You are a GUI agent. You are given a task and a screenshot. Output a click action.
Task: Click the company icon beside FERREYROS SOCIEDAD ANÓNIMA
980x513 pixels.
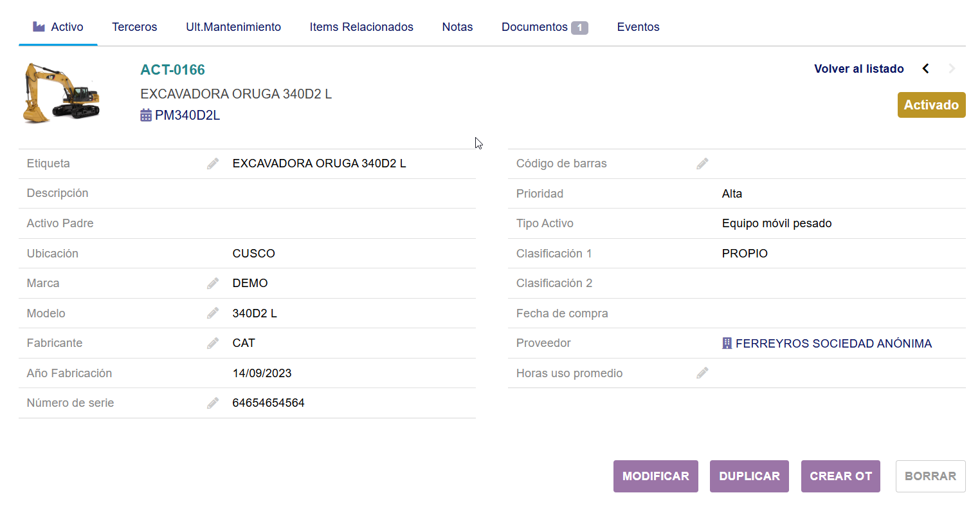pyautogui.click(x=727, y=342)
